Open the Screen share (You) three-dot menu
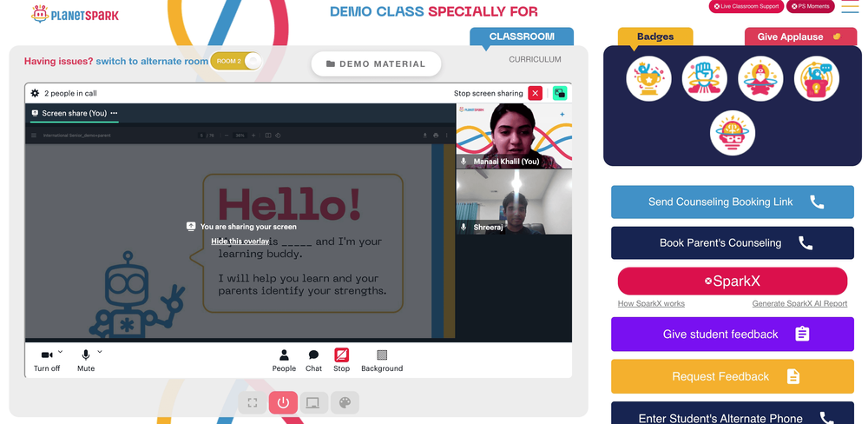868x424 pixels. (x=114, y=113)
